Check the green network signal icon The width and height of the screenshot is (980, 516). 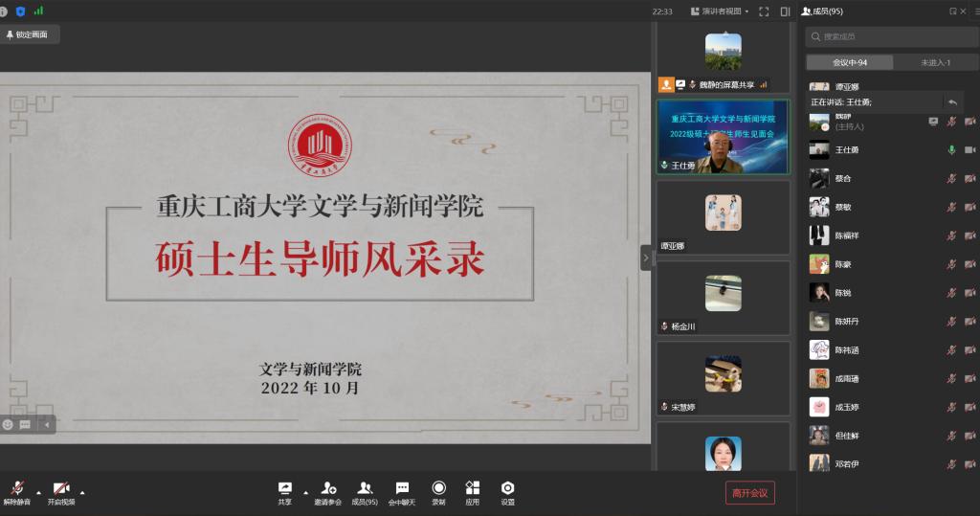pos(38,11)
